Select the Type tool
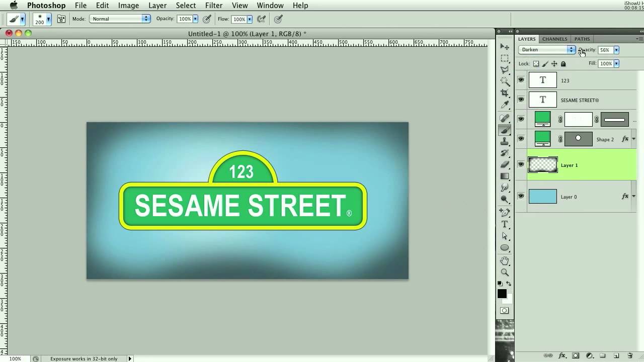Viewport: 644px width, 362px height. [x=505, y=224]
